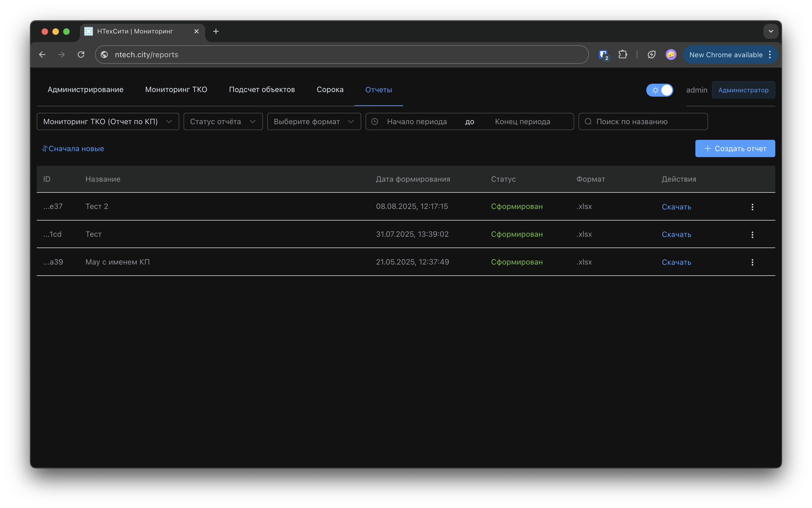The height and width of the screenshot is (508, 812).
Task: Toggle the light/dark theme switch
Action: (x=659, y=90)
